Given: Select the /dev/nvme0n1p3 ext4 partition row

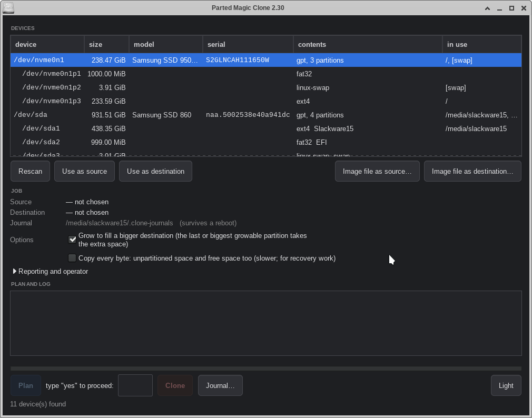Looking at the screenshot, I should pyautogui.click(x=266, y=101).
